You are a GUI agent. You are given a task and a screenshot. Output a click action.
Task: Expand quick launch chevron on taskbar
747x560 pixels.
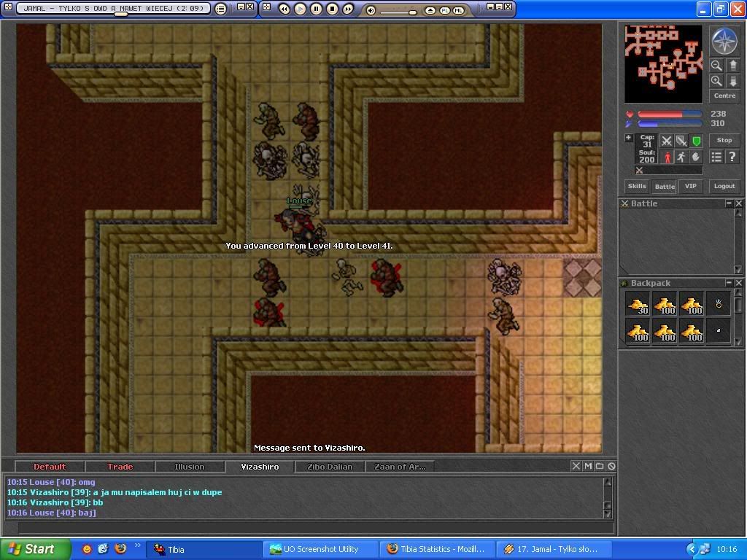[138, 545]
